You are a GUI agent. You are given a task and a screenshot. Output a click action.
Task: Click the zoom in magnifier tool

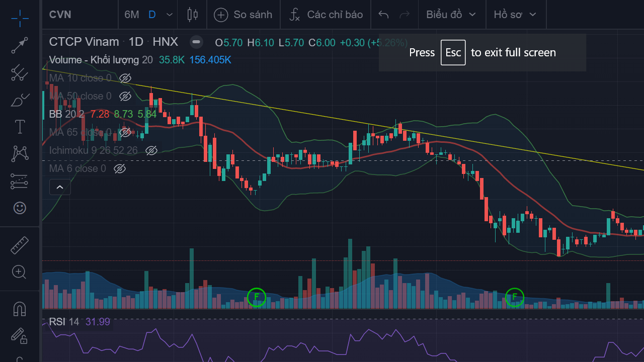[20, 272]
